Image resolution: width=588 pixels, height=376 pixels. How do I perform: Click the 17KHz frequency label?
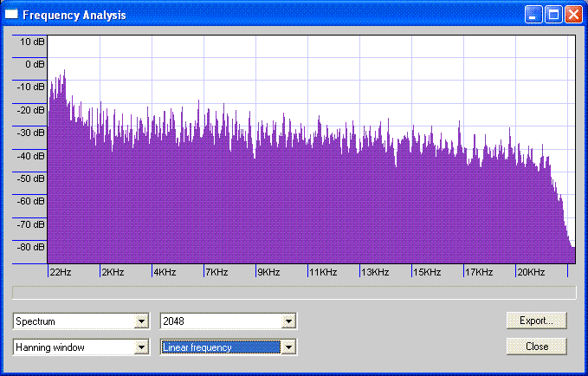[x=479, y=272]
